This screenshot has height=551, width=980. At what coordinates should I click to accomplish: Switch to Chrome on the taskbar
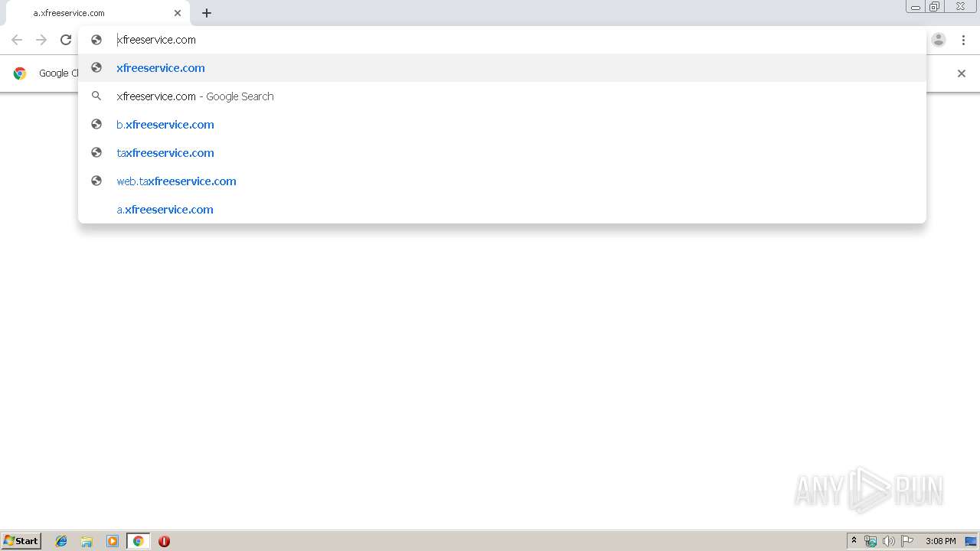tap(138, 541)
